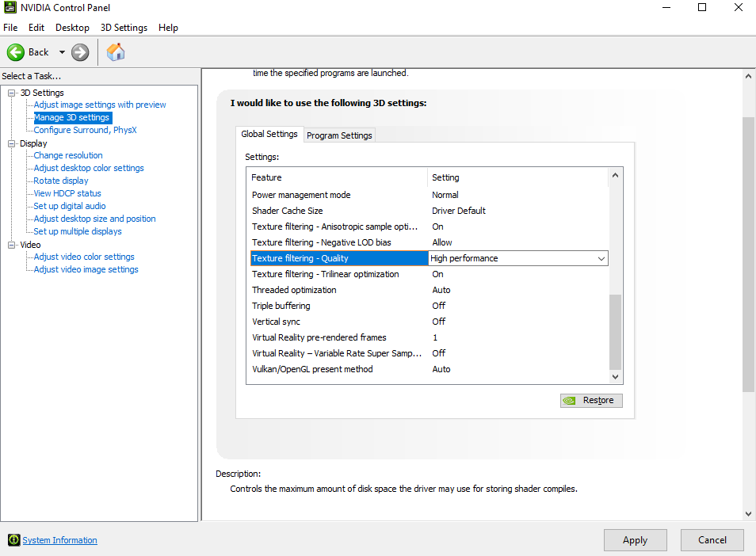Click the NVIDIA logo icon in the title bar

coord(10,7)
